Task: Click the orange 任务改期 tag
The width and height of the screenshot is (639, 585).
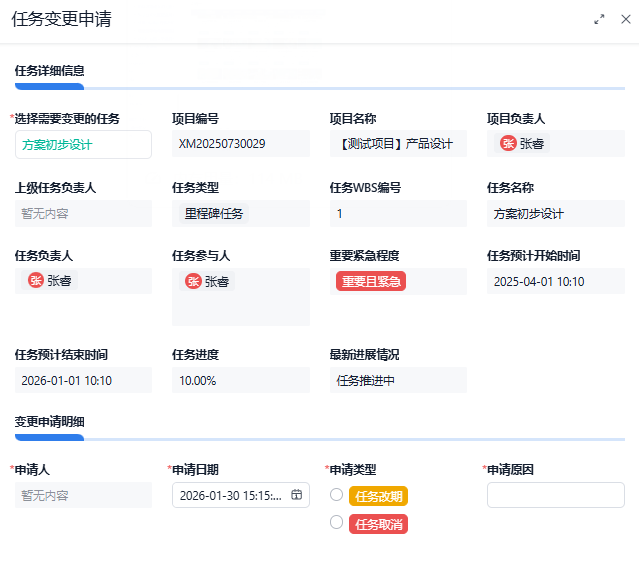Action: tap(379, 496)
